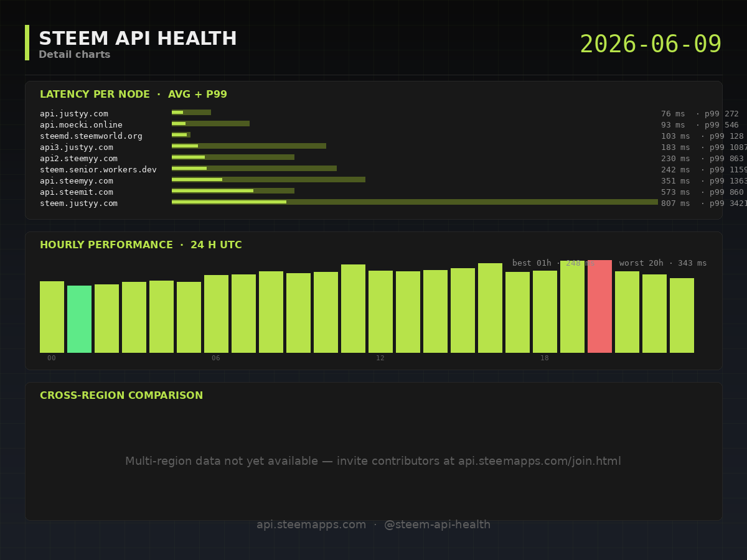Select node name api.steemit.com
The image size is (747, 560).
coord(77,192)
